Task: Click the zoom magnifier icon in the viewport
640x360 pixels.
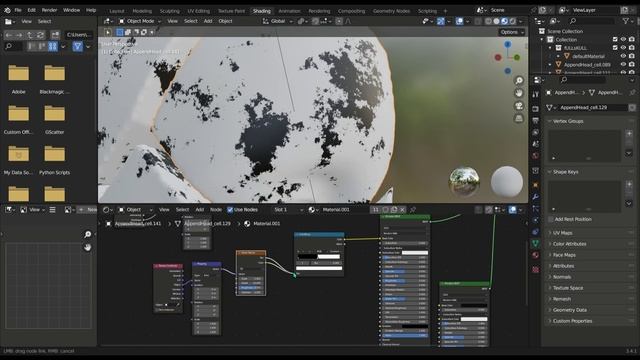Action: 519,80
